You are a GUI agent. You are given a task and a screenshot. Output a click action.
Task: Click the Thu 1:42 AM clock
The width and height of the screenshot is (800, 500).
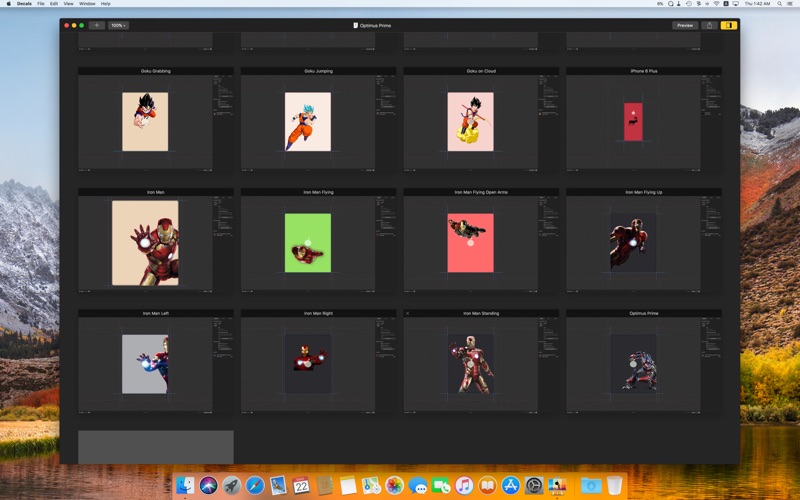coord(758,4)
